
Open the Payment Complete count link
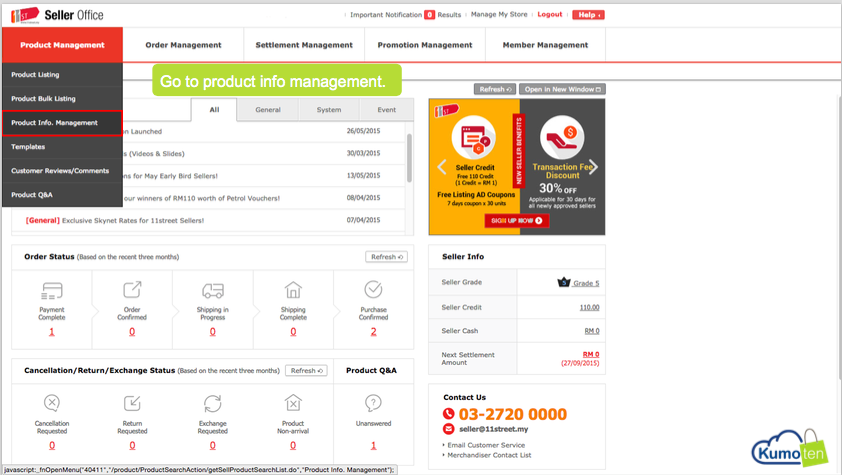pyautogui.click(x=52, y=332)
